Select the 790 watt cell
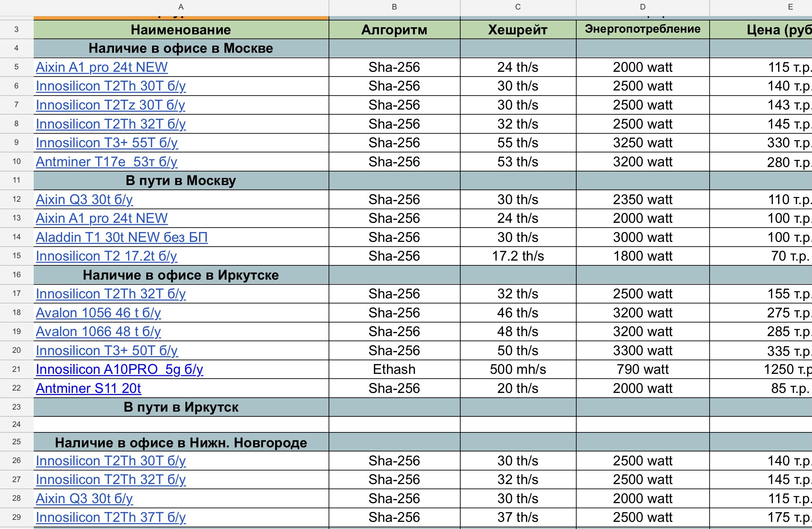 (x=643, y=369)
